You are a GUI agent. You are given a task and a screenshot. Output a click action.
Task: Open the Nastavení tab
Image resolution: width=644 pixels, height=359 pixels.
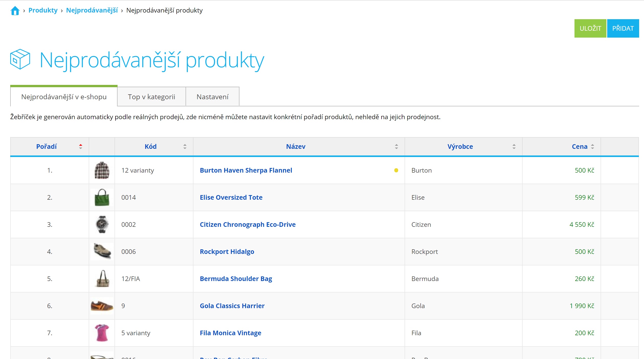[x=213, y=97]
